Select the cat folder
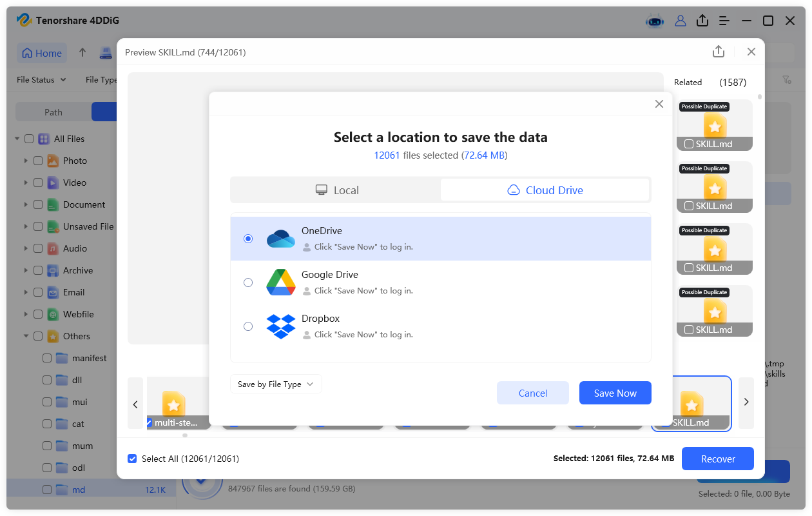Viewport: 812px width, 516px height. pos(78,424)
